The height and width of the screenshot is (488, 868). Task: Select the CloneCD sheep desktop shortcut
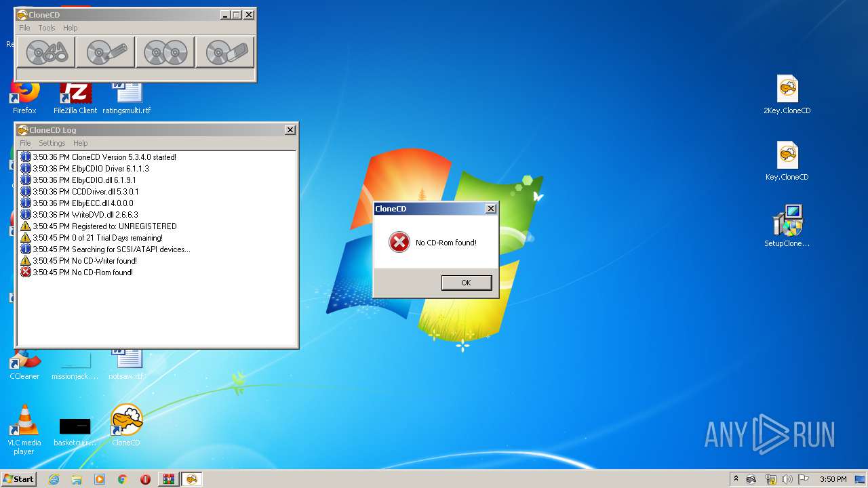[x=126, y=426]
